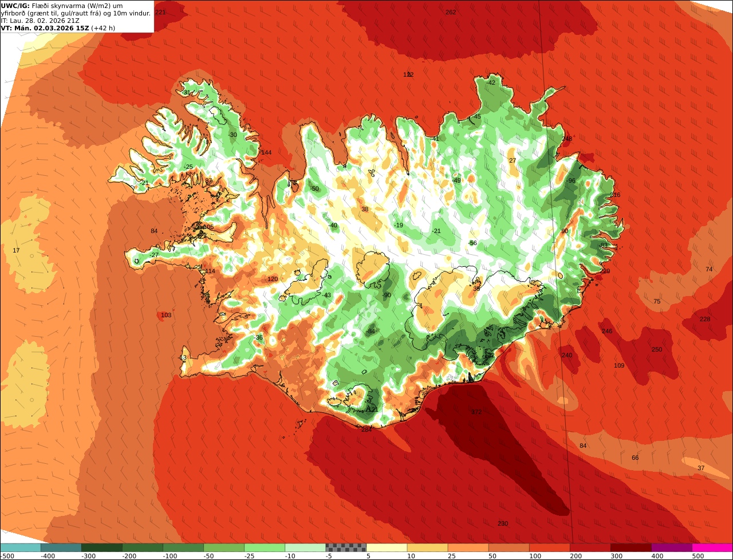This screenshot has height=560, width=733.
Task: Select the 200 to 300 red legend swatch
Action: [590, 547]
